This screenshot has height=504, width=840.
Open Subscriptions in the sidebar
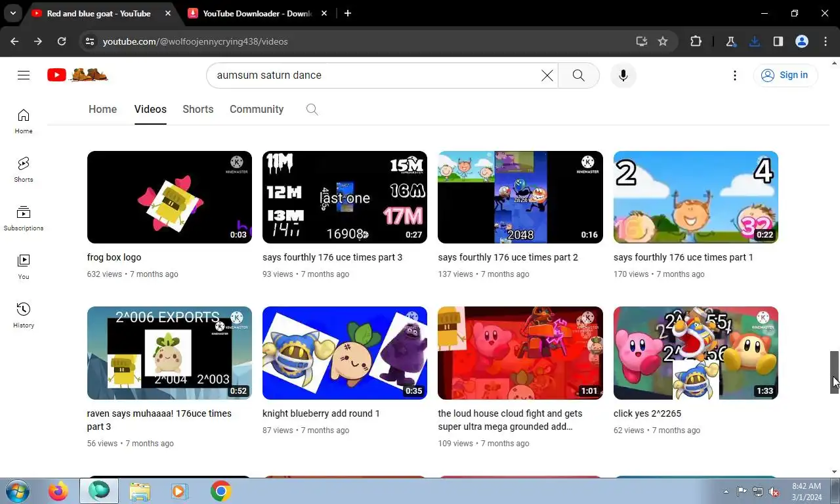(24, 219)
